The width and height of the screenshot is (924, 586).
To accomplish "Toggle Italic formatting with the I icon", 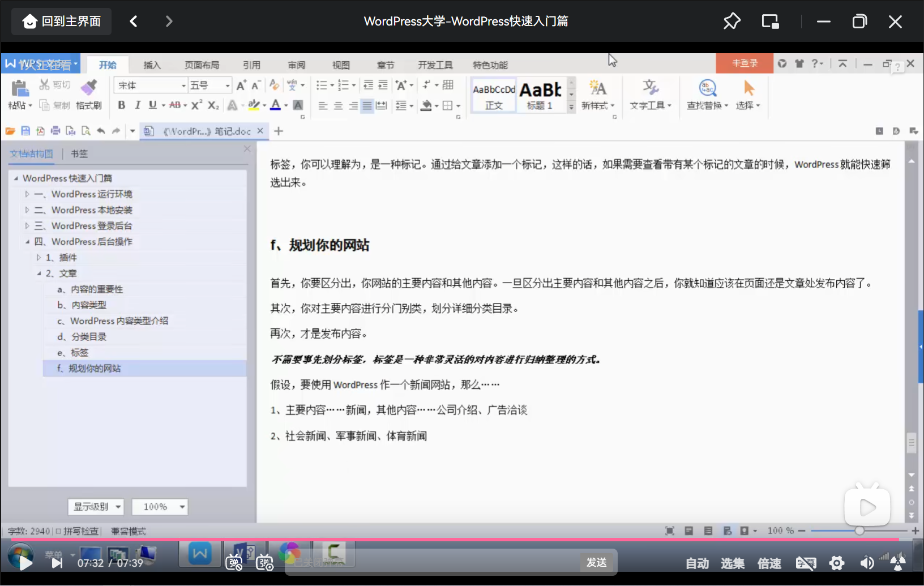I will 137,105.
